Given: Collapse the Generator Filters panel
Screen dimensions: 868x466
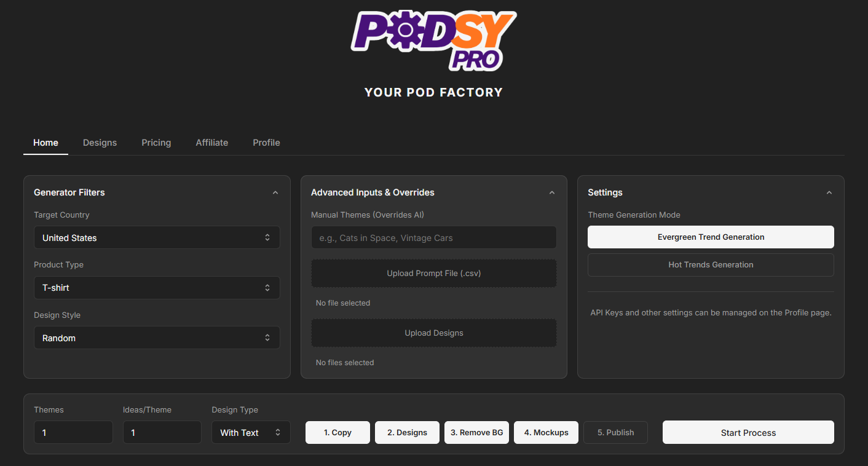Looking at the screenshot, I should pyautogui.click(x=275, y=192).
